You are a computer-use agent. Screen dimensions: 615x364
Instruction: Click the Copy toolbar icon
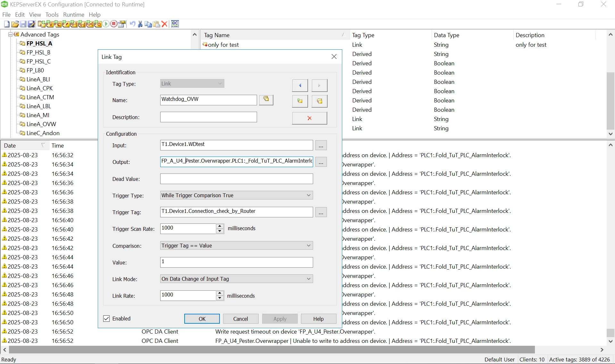tap(148, 24)
